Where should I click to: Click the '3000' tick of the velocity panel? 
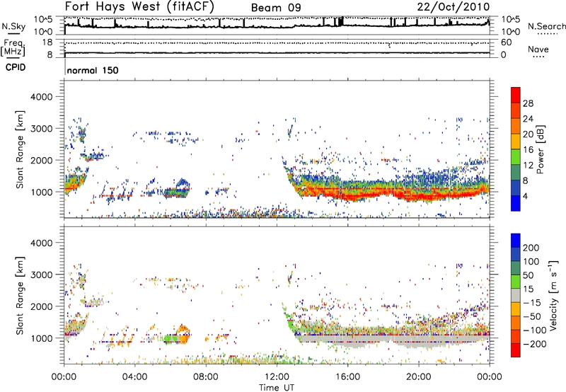[42, 275]
